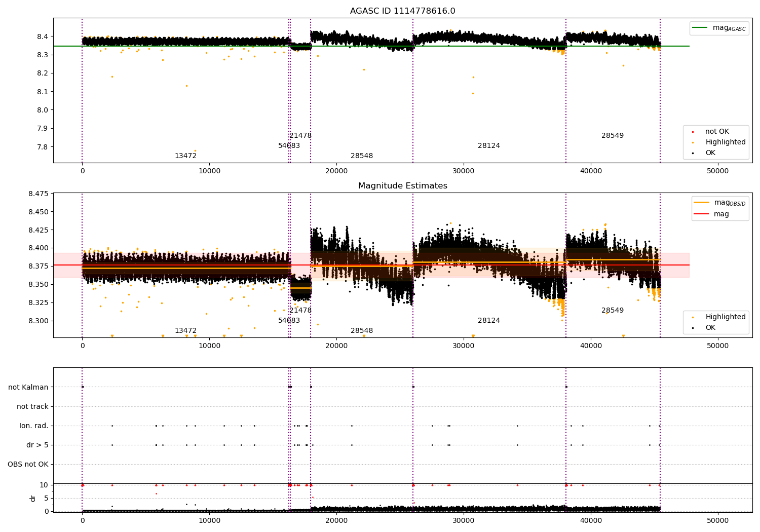Select the 'not track' axis label
The width and height of the screenshot is (760, 532).
[32, 407]
